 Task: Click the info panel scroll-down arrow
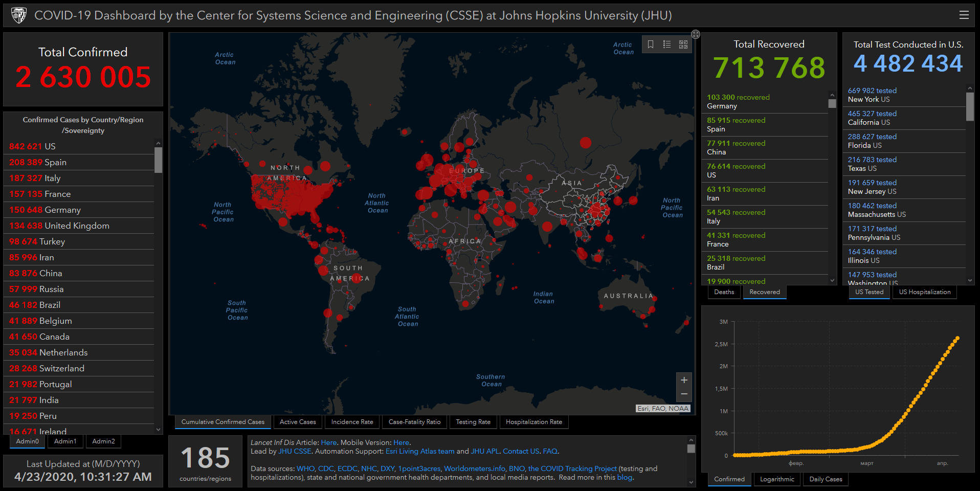pos(691,482)
